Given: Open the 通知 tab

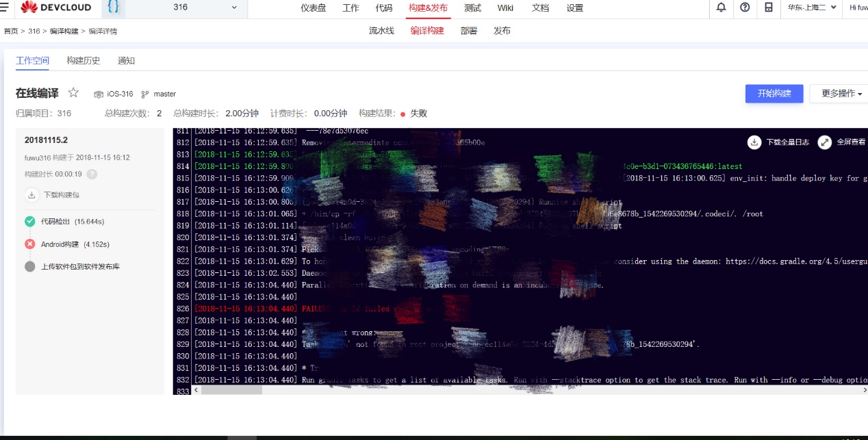Looking at the screenshot, I should click(x=126, y=60).
